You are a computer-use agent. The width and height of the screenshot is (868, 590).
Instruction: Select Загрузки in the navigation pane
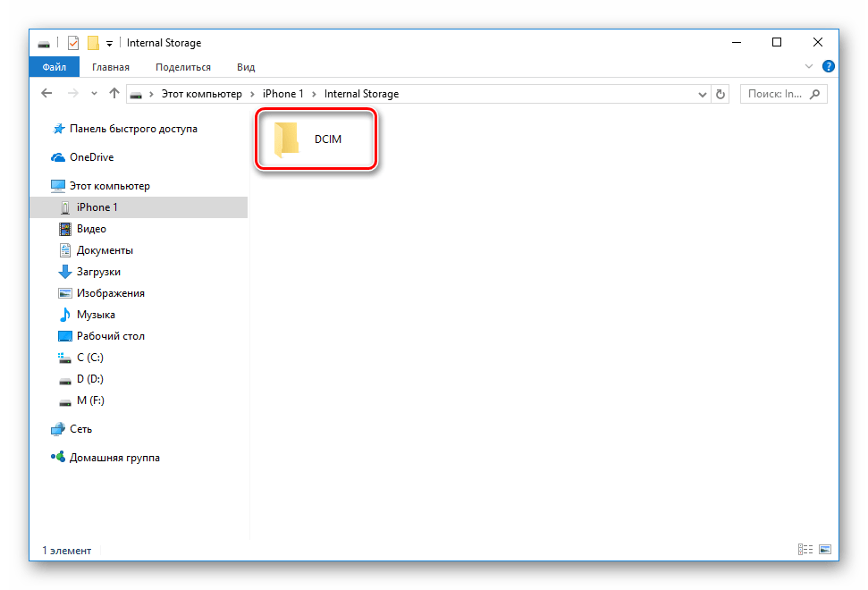(98, 272)
